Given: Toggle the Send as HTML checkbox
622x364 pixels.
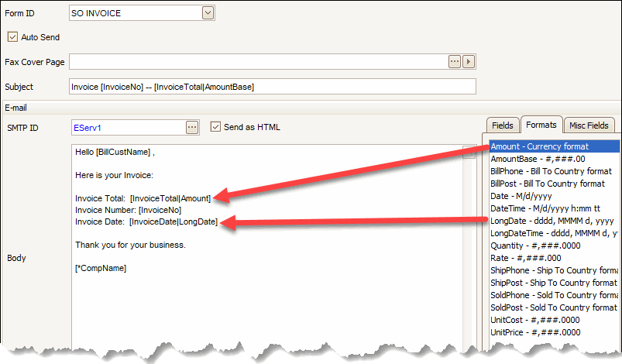Looking at the screenshot, I should click(216, 126).
